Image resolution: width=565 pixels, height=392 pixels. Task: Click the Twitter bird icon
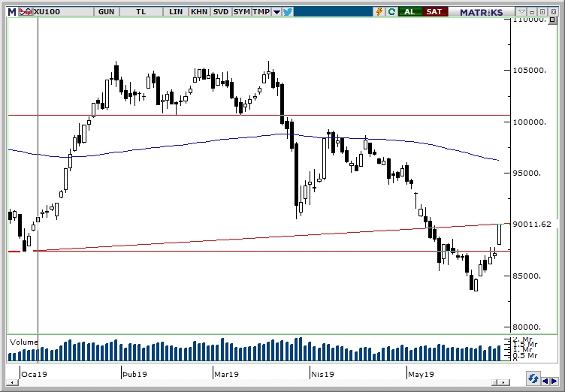288,12
